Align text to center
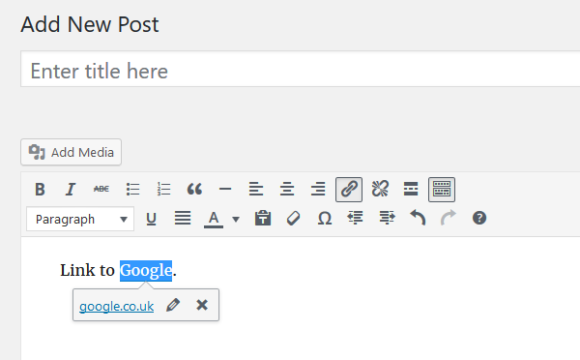 tap(287, 189)
